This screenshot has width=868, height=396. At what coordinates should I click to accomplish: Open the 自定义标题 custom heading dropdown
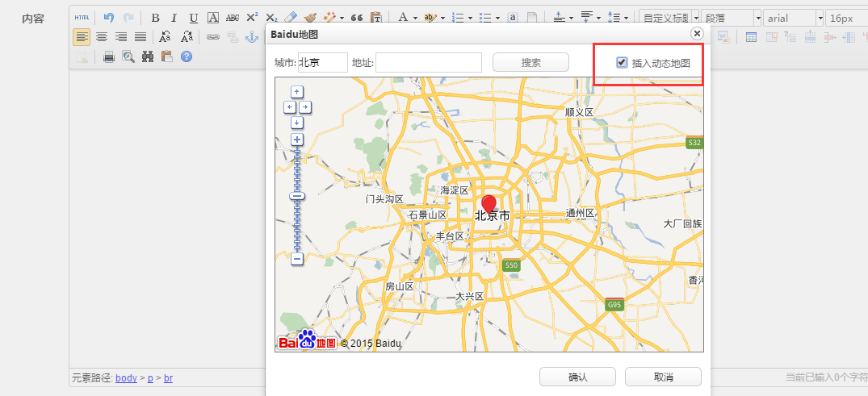(x=668, y=17)
